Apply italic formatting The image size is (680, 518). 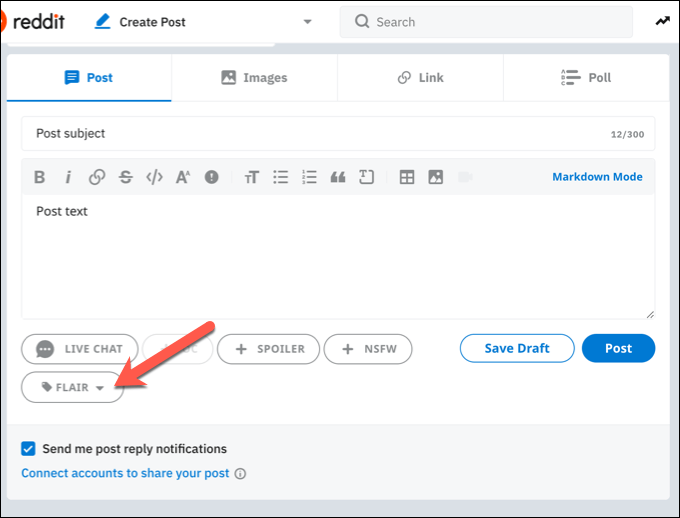68,177
